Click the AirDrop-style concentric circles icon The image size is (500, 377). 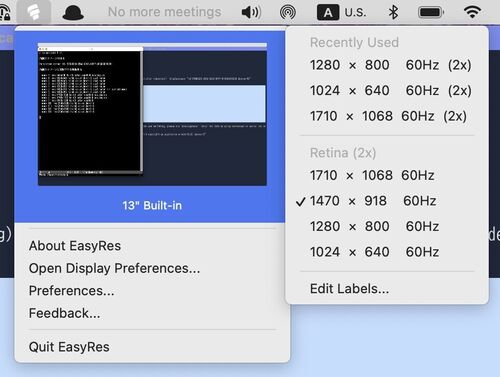288,13
